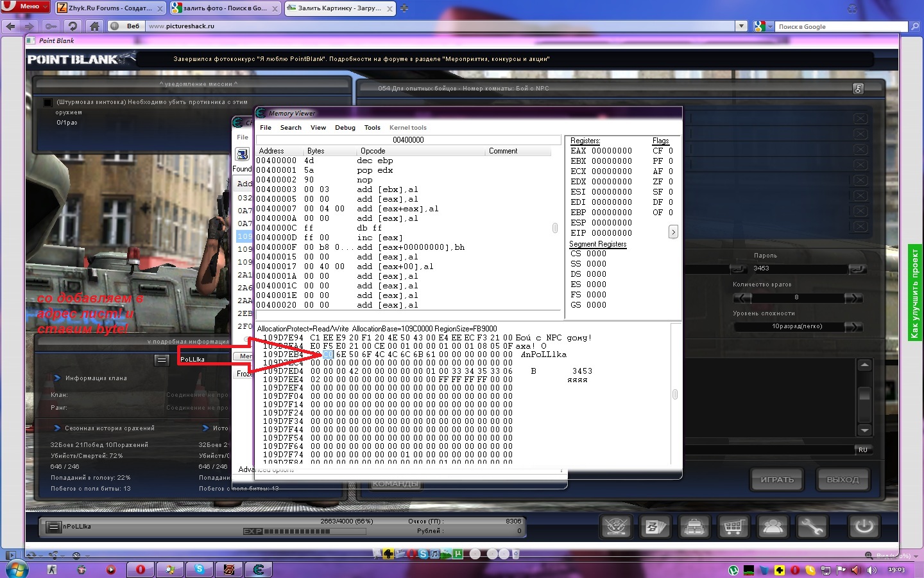
Task: Click the browser forward arrow
Action: click(29, 26)
